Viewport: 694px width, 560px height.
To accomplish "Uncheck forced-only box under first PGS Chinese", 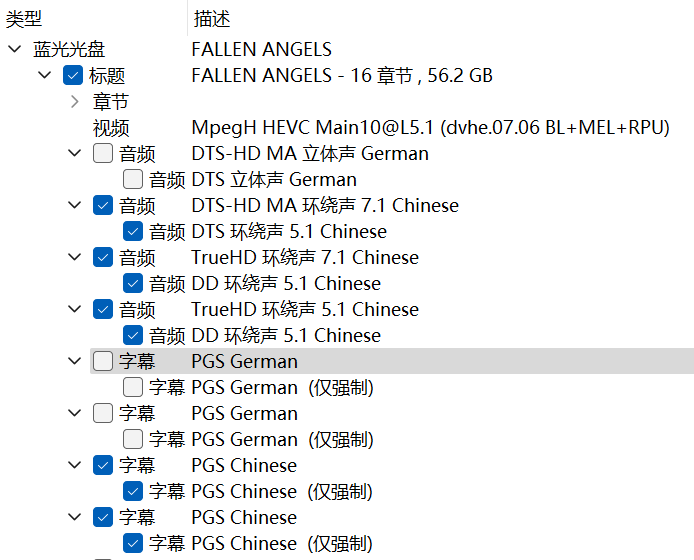I will point(133,491).
